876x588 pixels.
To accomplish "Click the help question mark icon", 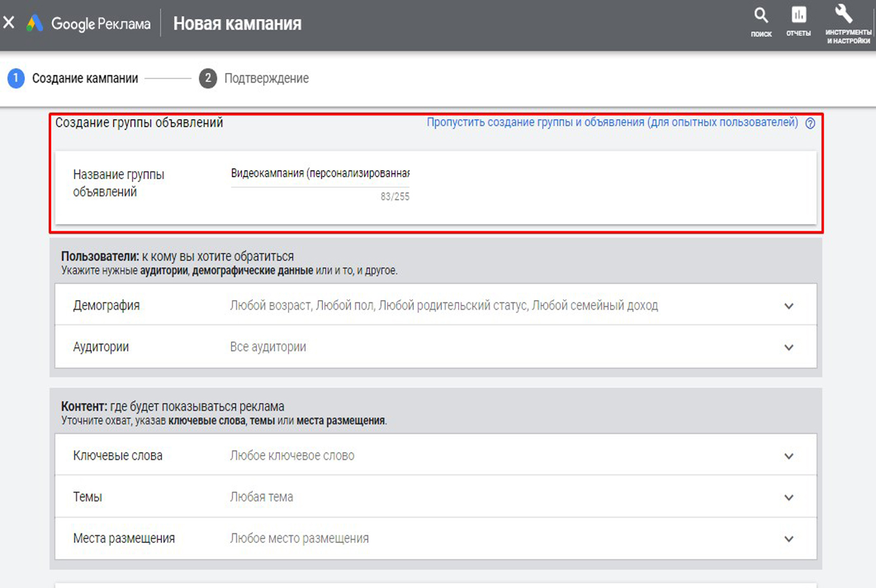I will coord(810,123).
